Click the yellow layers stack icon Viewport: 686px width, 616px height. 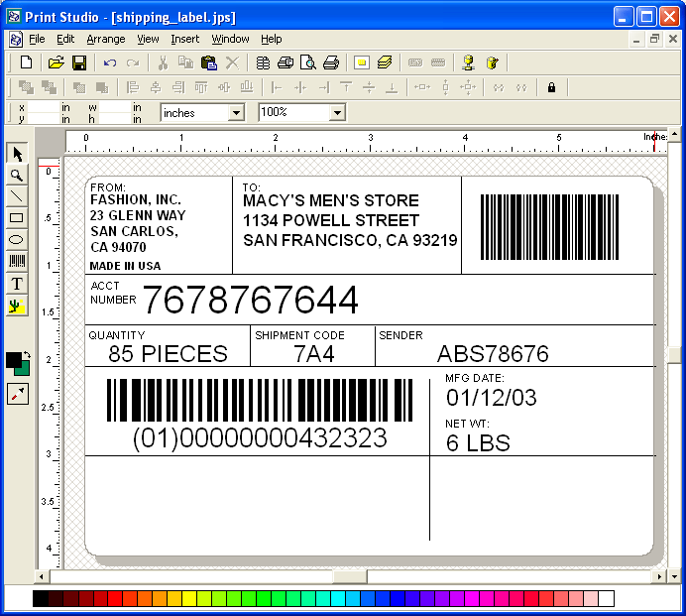385,62
